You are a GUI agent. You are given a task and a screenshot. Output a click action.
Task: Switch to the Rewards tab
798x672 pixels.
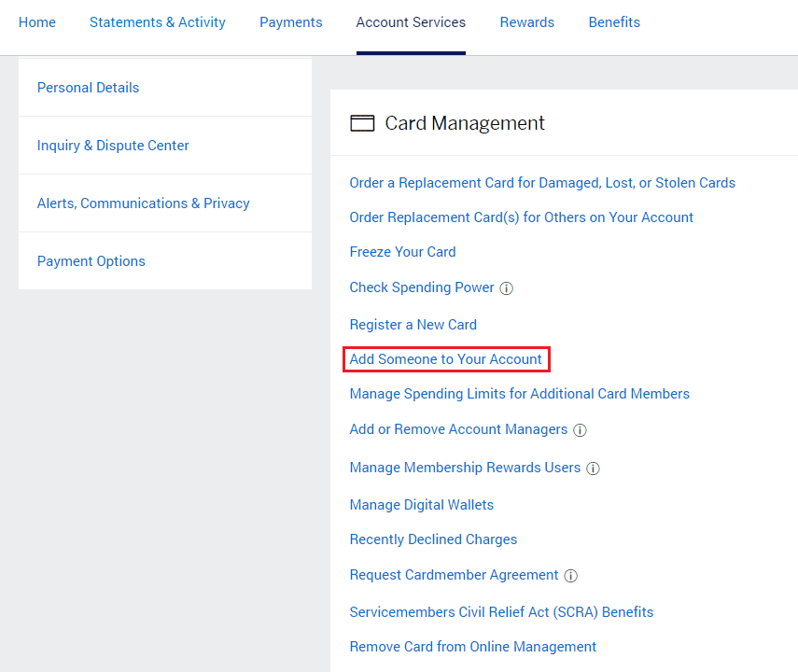pyautogui.click(x=526, y=21)
